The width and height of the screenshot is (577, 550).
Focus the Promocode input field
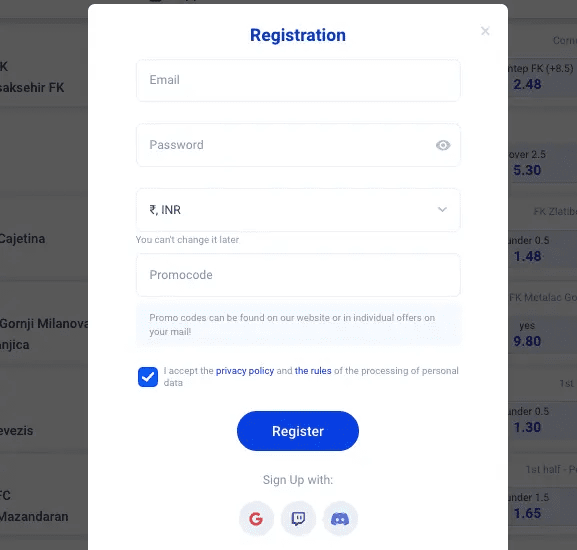(298, 275)
